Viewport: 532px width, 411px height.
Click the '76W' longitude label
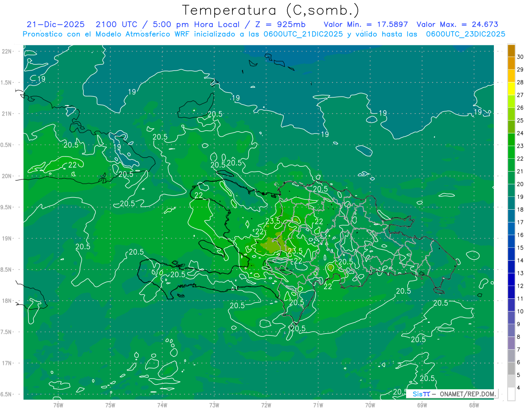coord(58,405)
